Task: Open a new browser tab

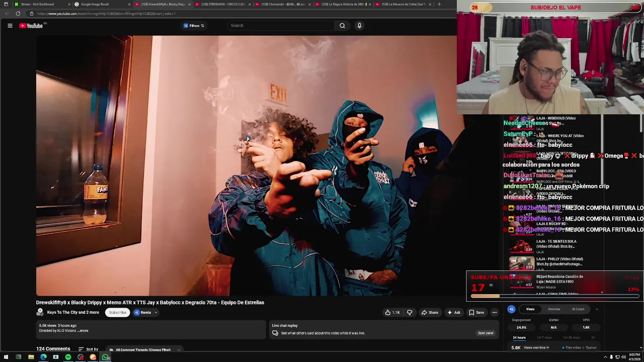Action: [439, 4]
